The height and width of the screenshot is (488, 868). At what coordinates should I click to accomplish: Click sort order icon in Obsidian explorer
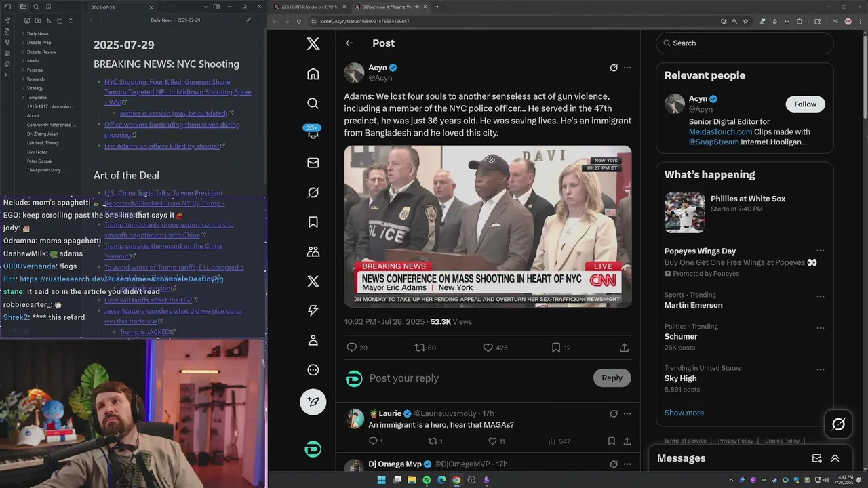tap(49, 20)
